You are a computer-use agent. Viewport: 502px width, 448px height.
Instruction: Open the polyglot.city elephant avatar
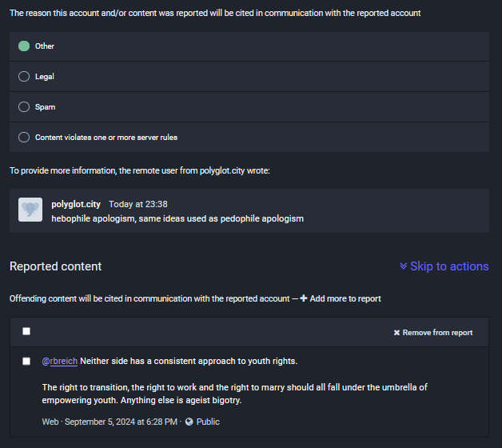click(x=30, y=210)
